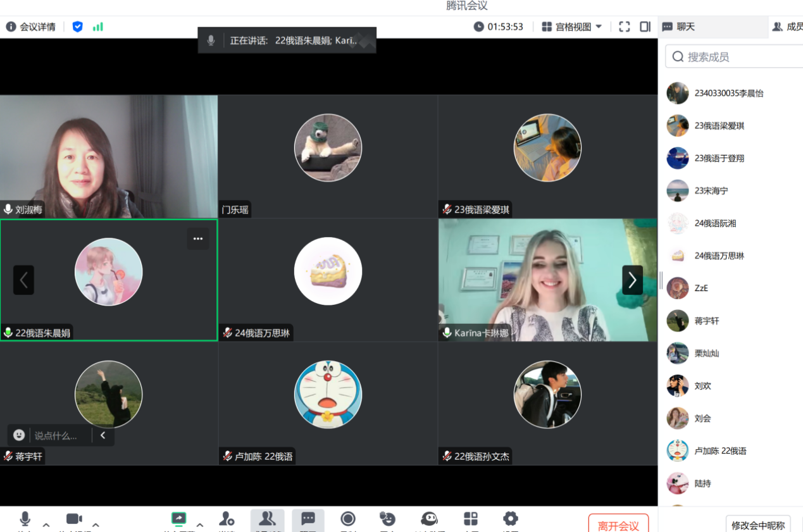This screenshot has height=532, width=803.
Task: Open the 宫格视图 layout dropdown
Action: 572,27
